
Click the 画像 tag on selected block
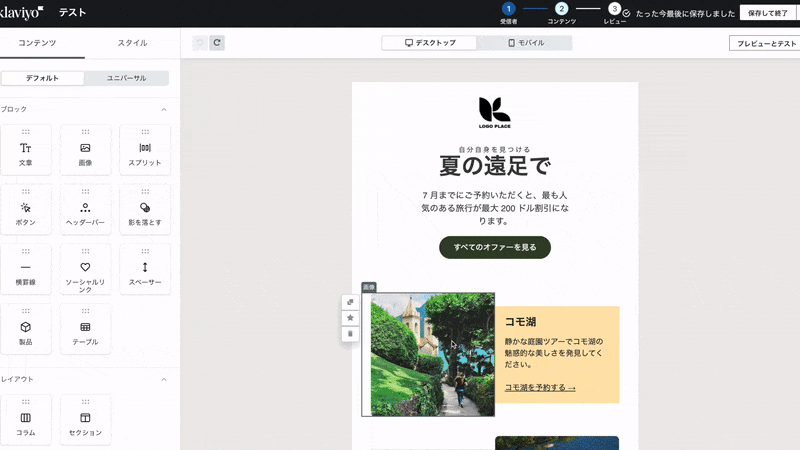point(369,287)
